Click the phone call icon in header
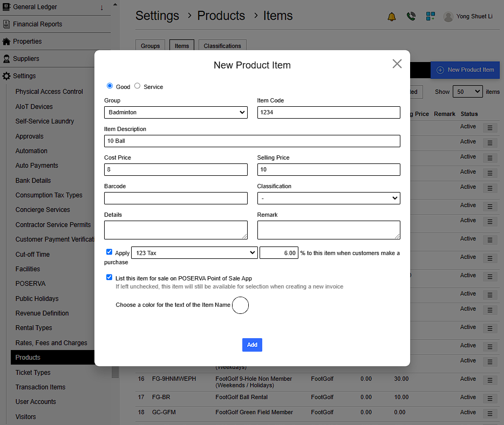Image resolution: width=504 pixels, height=425 pixels. 411,17
